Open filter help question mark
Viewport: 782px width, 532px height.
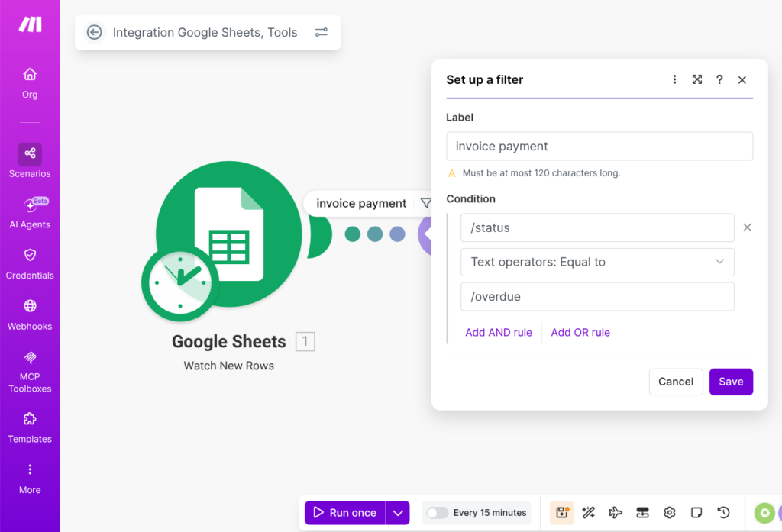click(719, 80)
